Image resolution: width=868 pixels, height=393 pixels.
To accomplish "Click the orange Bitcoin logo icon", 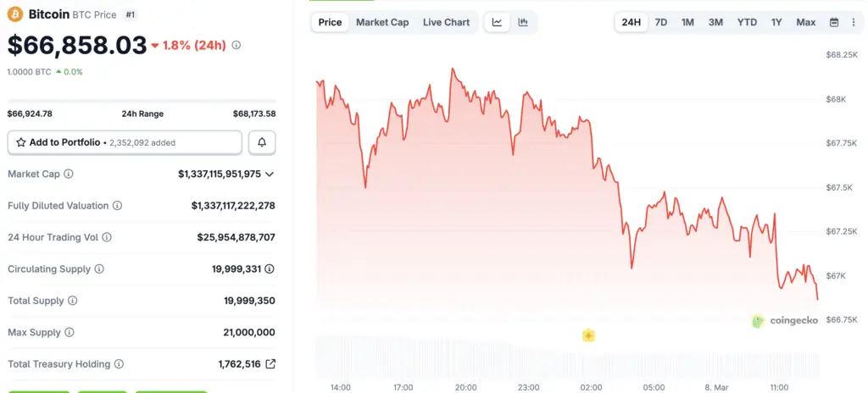I will 15,14.
